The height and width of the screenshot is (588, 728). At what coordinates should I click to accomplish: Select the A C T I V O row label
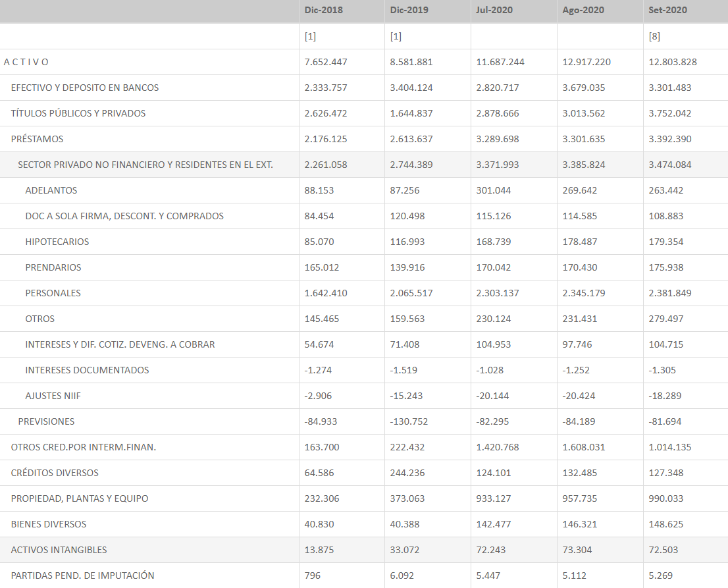[26, 62]
